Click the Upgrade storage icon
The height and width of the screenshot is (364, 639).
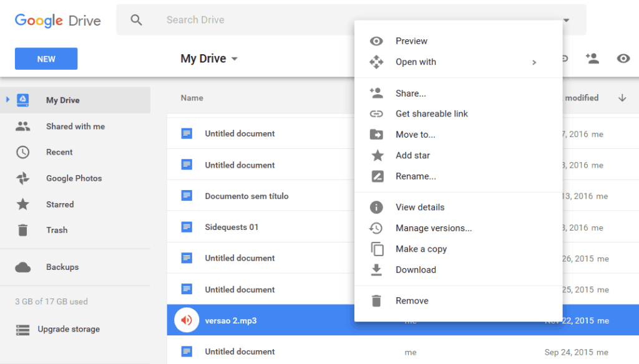(24, 329)
